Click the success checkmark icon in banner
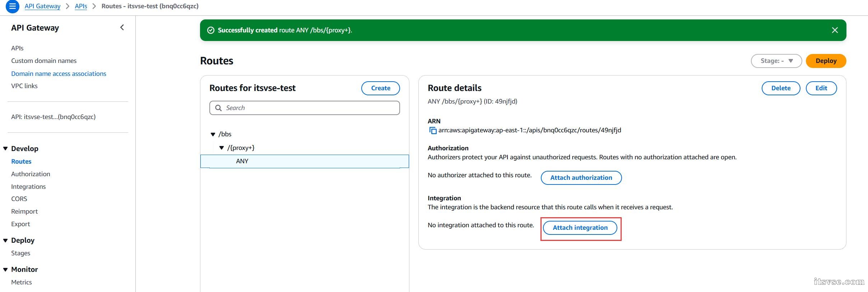This screenshot has width=868, height=292. (x=211, y=30)
